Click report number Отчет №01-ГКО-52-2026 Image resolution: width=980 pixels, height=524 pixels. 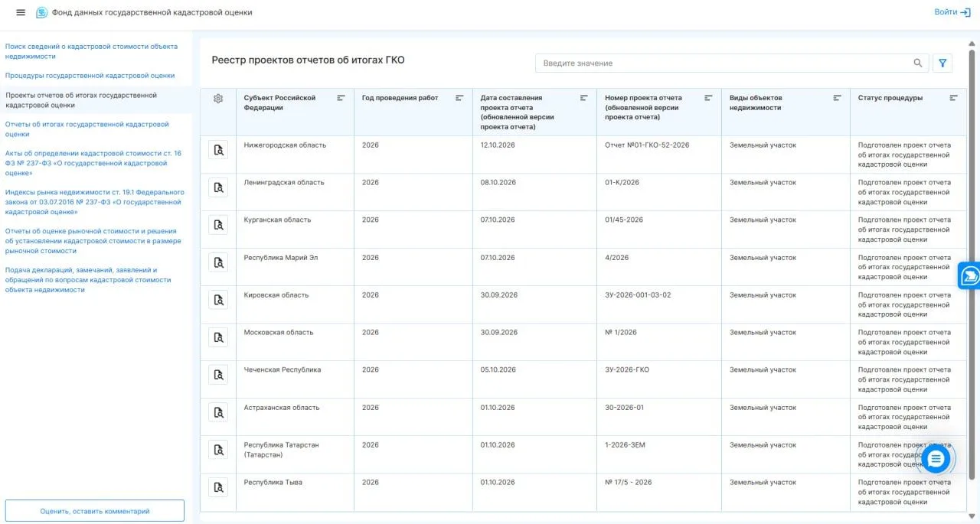[647, 145]
